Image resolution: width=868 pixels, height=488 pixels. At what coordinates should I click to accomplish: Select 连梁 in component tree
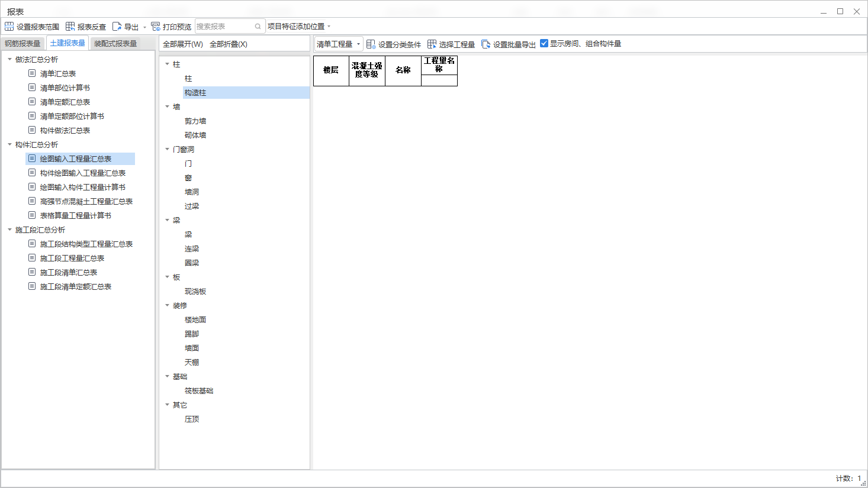pos(192,248)
